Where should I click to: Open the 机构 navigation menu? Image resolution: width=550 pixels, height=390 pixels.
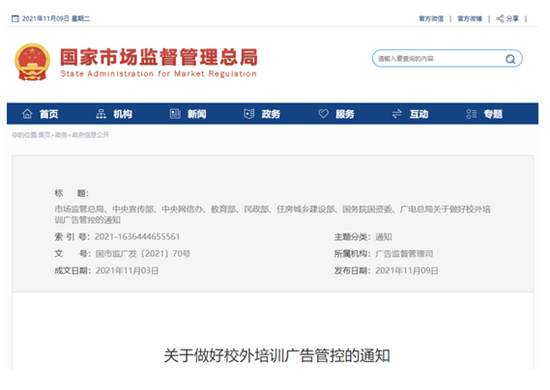tap(123, 114)
